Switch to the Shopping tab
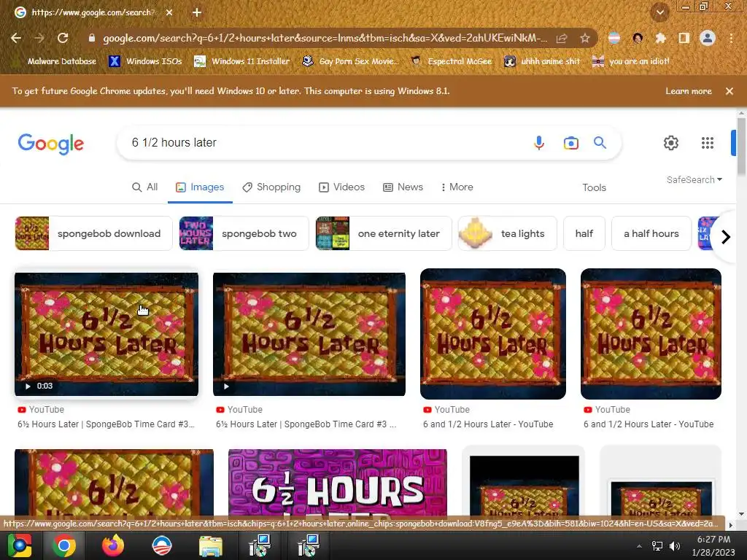 [271, 187]
